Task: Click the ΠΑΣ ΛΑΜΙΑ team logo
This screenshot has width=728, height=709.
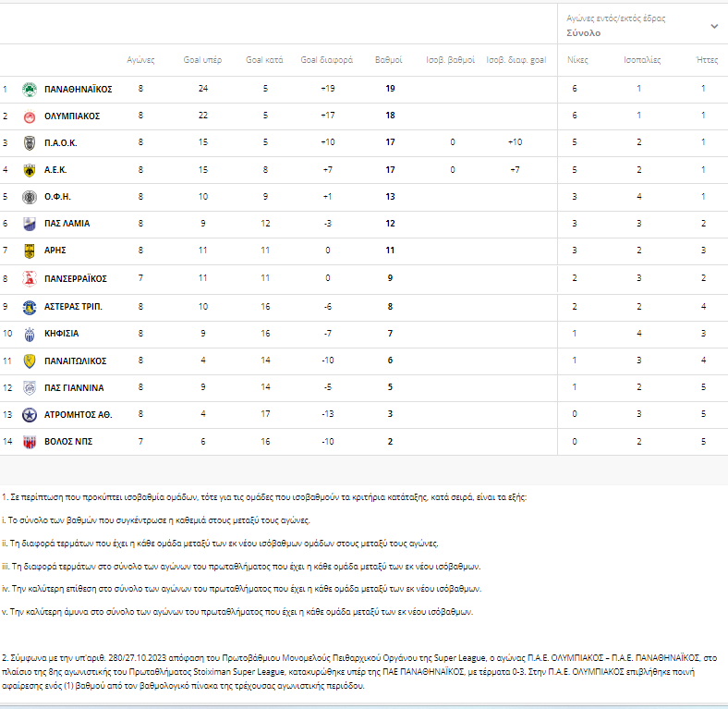Action: (29, 224)
